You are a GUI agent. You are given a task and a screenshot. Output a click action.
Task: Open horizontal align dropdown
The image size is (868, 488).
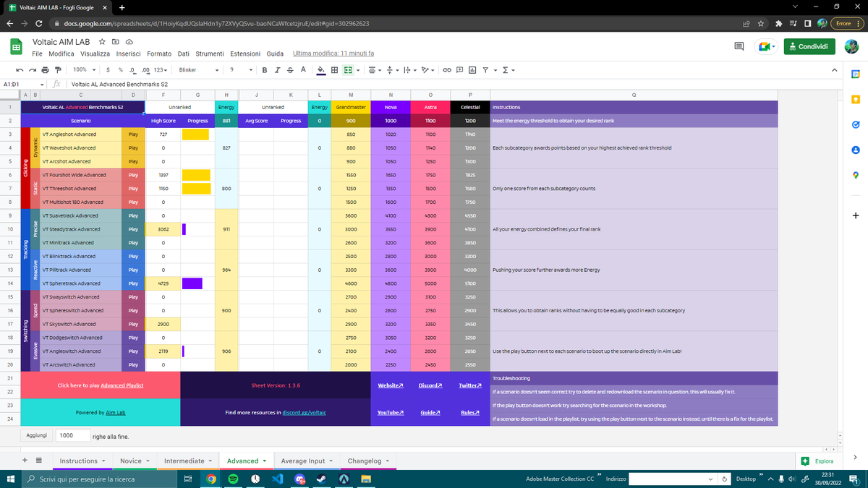click(374, 69)
